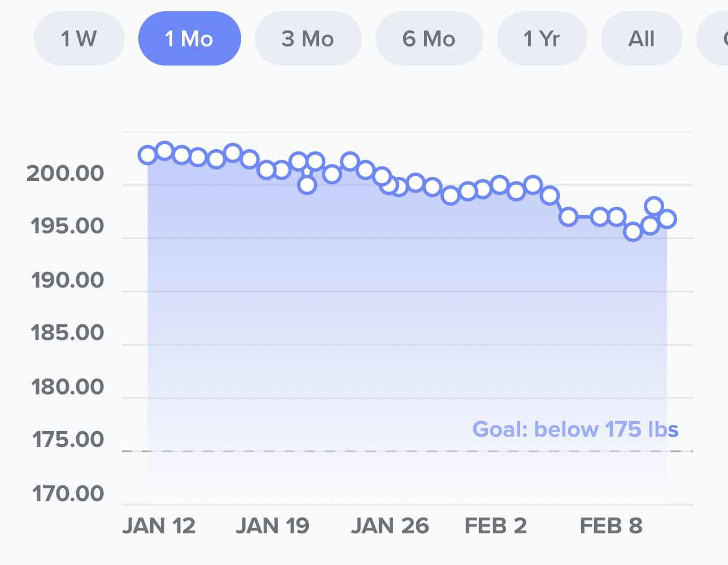This screenshot has height=565, width=728.
Task: Click the dip data point just after Jan 19
Action: point(307,184)
